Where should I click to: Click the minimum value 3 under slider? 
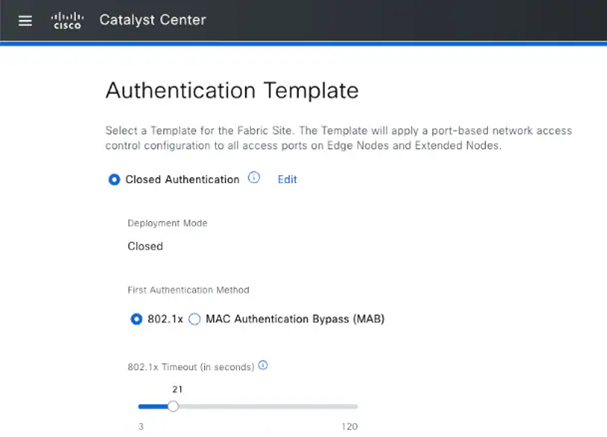(140, 426)
